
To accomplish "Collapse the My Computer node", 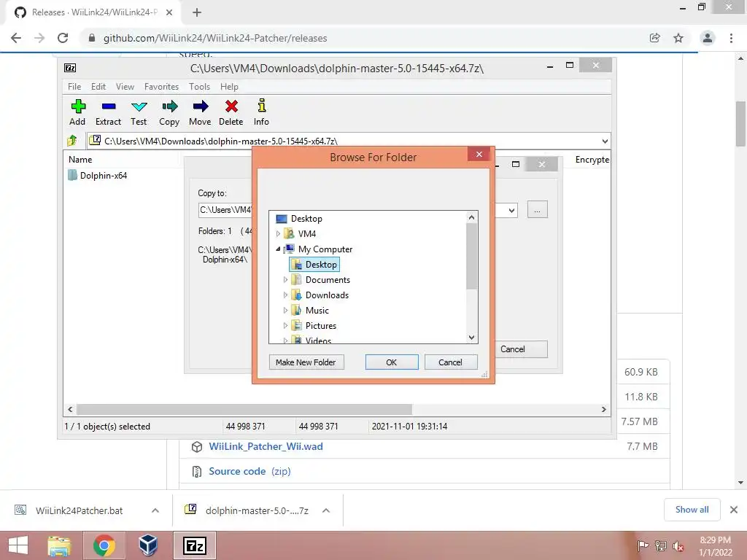I will (x=278, y=249).
